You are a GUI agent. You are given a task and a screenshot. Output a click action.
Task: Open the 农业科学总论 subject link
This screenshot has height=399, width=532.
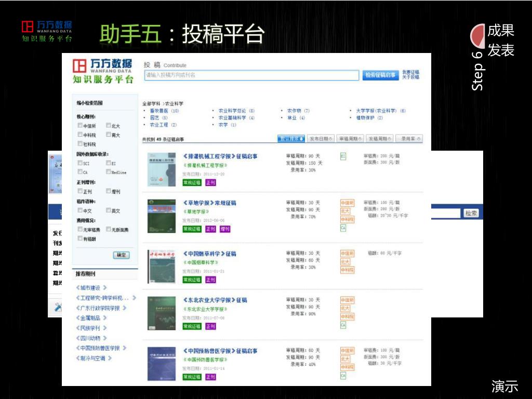click(x=236, y=111)
